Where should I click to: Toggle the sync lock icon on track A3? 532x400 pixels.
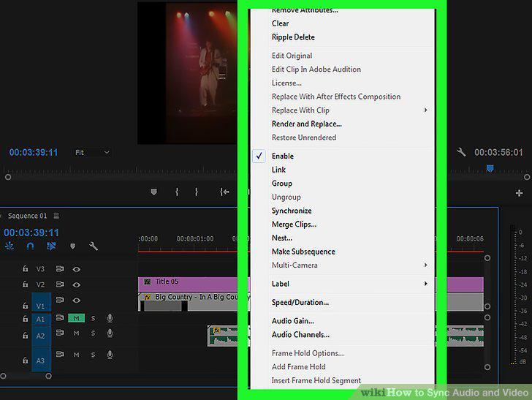pyautogui.click(x=60, y=354)
